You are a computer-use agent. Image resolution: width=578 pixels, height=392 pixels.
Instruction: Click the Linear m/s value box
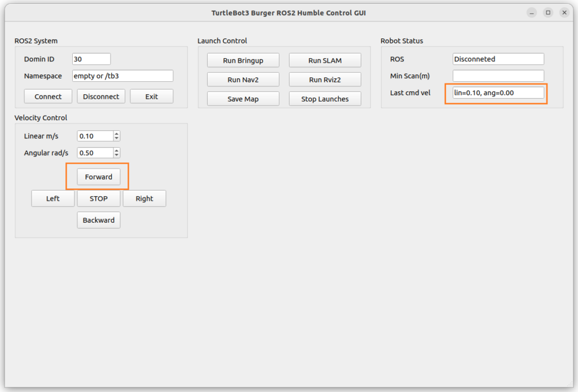[x=95, y=136]
